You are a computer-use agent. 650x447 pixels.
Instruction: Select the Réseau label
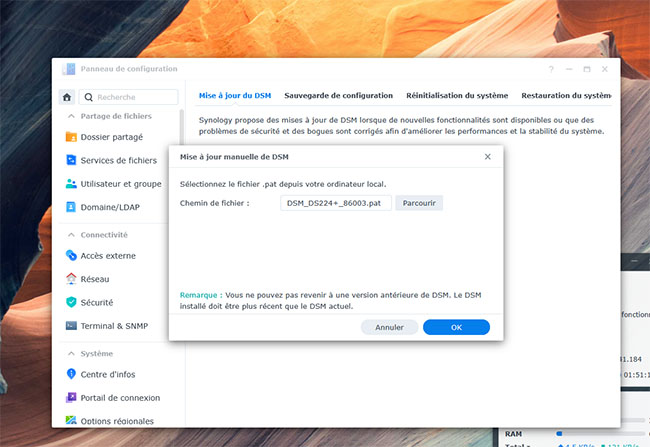point(95,279)
